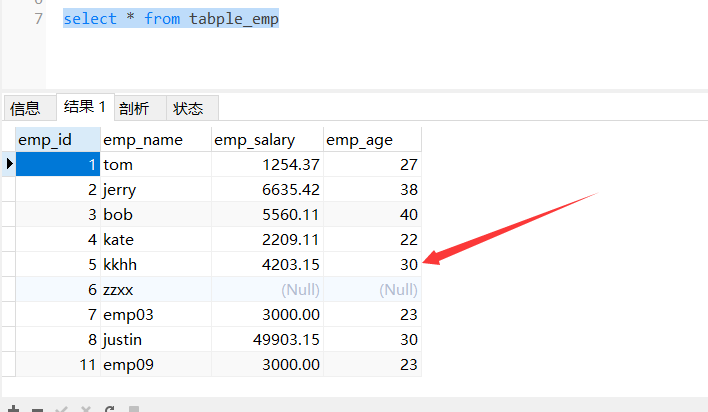
Task: Click the name cell emp03
Action: (155, 314)
